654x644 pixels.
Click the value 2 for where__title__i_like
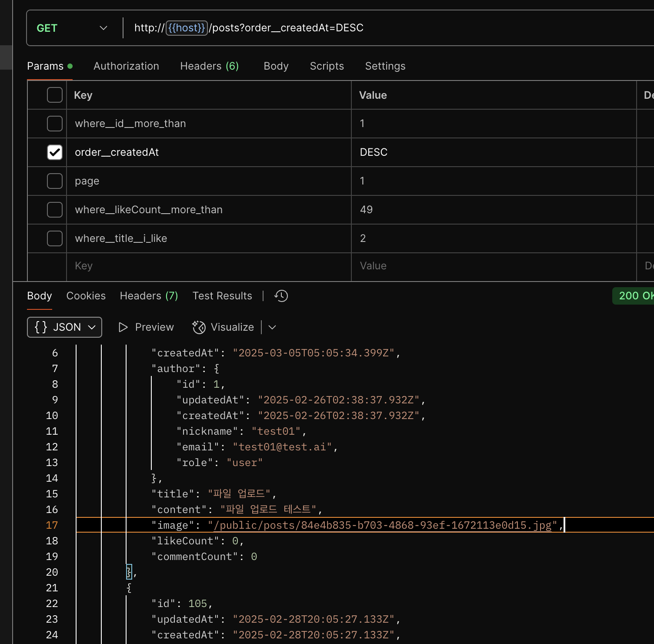(494, 238)
